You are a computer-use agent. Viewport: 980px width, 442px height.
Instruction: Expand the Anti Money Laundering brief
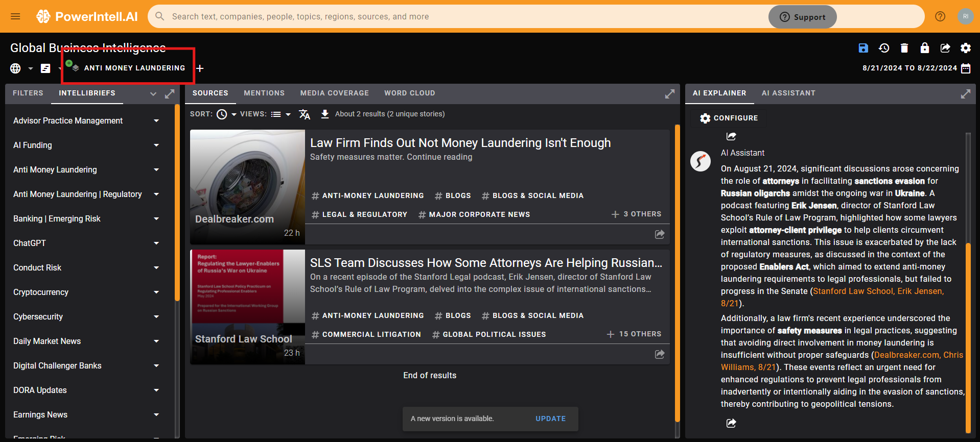pos(156,170)
